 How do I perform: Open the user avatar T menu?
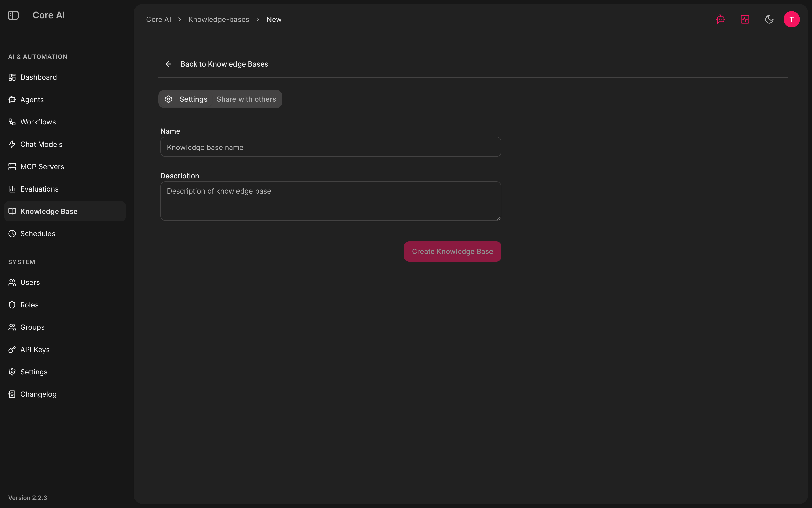pos(791,19)
